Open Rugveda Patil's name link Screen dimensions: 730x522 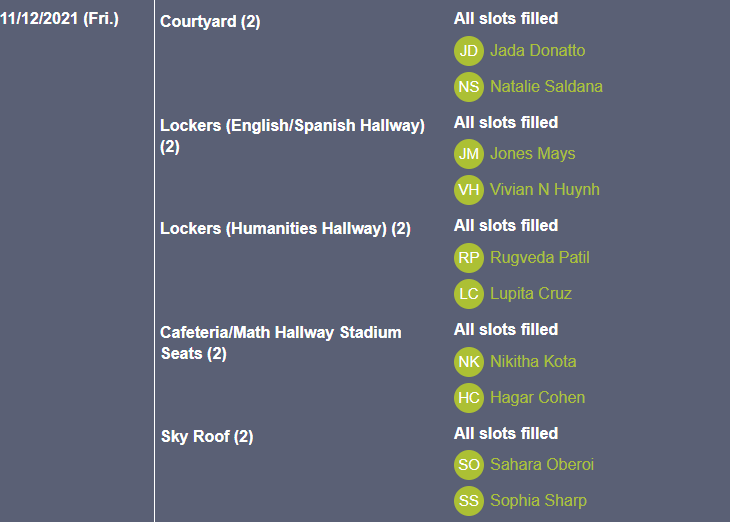point(539,258)
